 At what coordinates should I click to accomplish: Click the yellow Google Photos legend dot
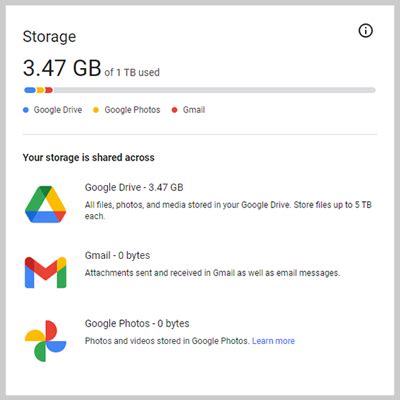96,110
